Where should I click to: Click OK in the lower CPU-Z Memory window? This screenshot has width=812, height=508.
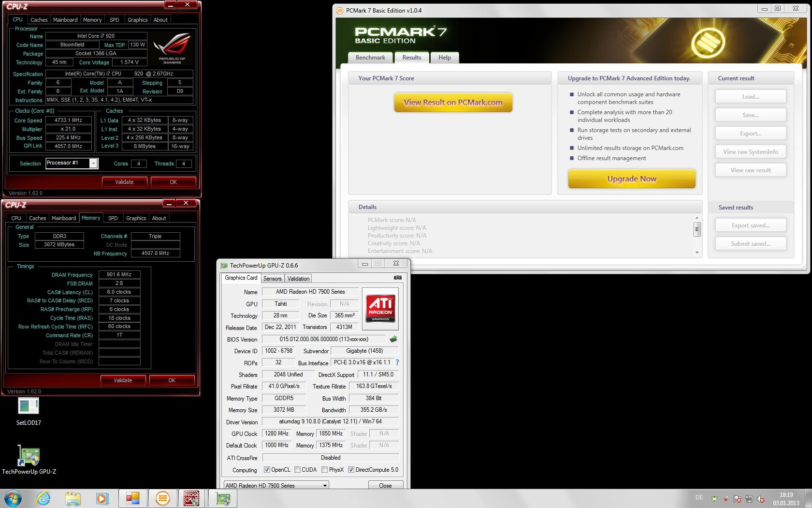click(172, 380)
